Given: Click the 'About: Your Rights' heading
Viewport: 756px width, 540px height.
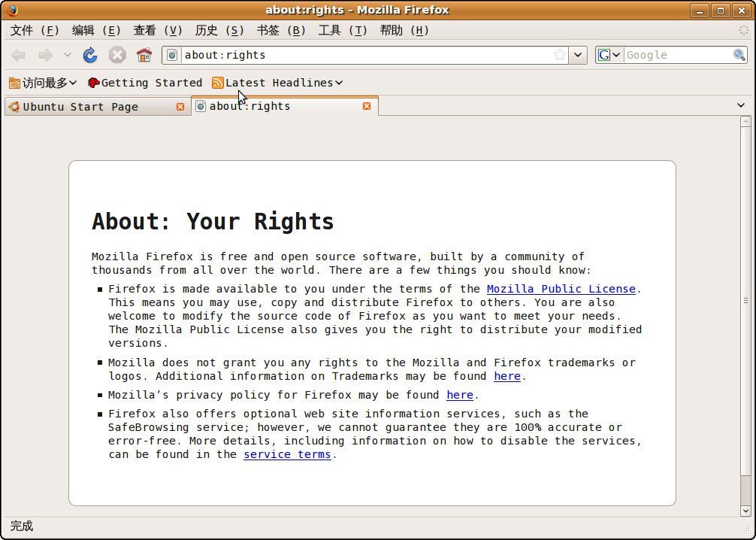Looking at the screenshot, I should [213, 222].
